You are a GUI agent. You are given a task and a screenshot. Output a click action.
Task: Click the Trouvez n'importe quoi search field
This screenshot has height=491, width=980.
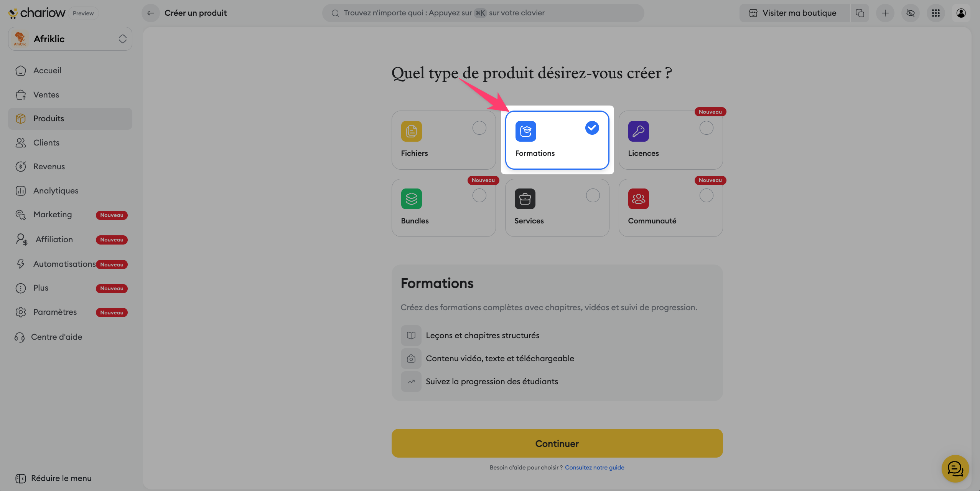click(x=483, y=13)
